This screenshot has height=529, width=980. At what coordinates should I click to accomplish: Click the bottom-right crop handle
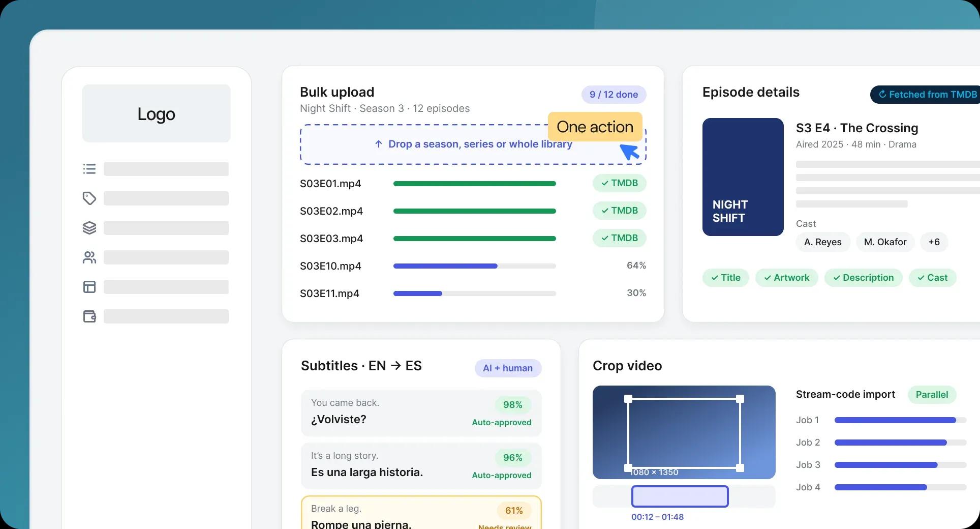[x=740, y=468]
